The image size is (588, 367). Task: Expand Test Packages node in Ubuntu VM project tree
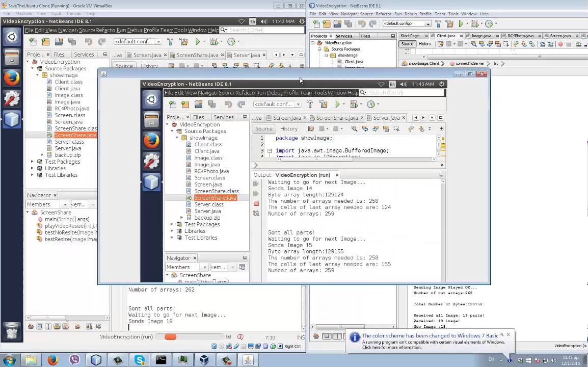coord(32,162)
